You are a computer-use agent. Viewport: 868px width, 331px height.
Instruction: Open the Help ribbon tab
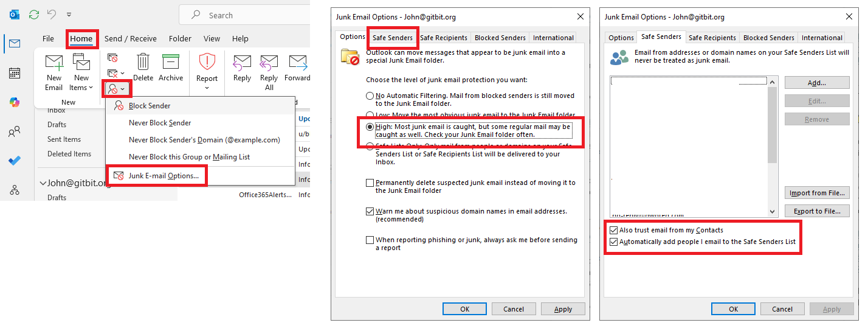240,38
